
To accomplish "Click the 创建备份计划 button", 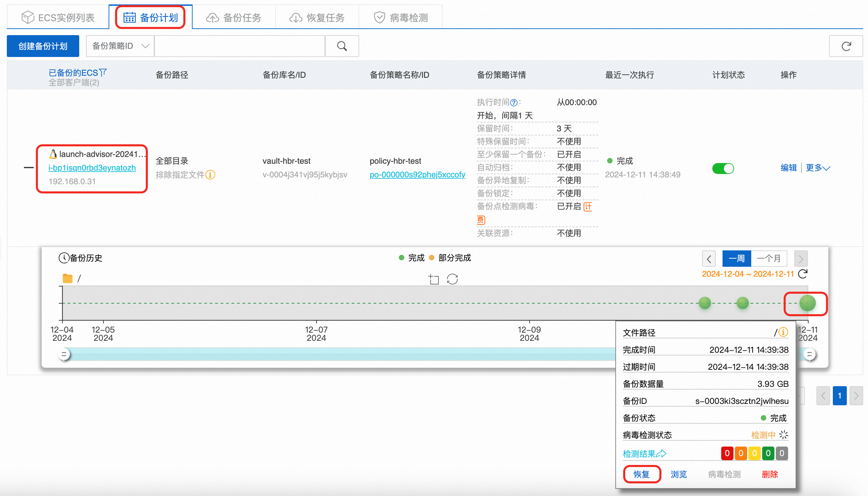I will coord(43,46).
